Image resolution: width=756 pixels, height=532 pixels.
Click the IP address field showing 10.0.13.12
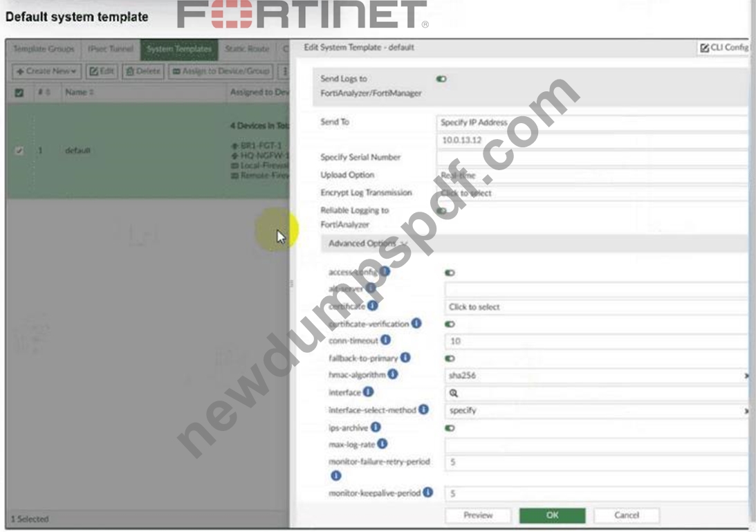tap(593, 140)
